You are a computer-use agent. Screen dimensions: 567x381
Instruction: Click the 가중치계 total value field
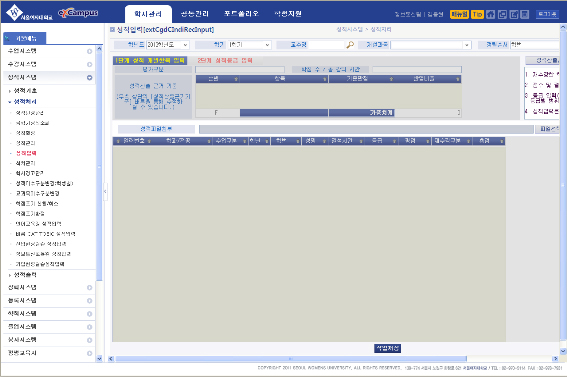point(427,113)
